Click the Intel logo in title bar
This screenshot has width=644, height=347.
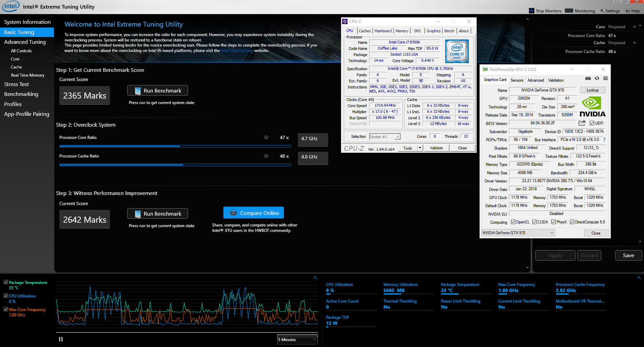click(11, 6)
